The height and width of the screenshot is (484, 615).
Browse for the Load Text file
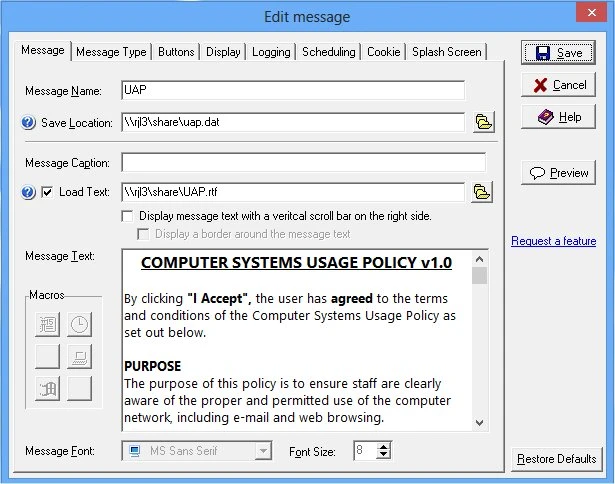click(x=483, y=192)
